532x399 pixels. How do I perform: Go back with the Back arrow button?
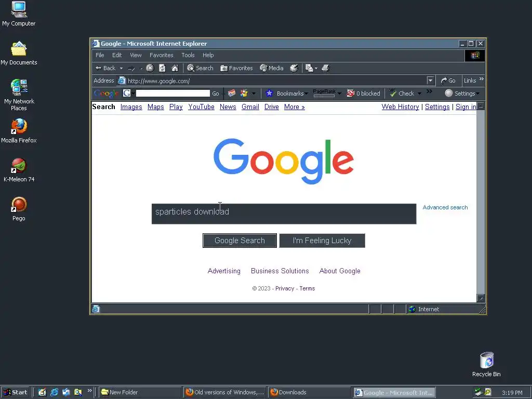click(105, 68)
